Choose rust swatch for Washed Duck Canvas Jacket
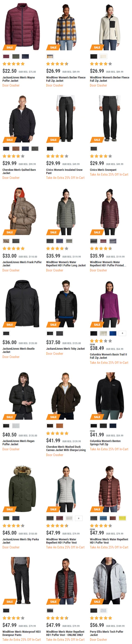 [60, 426]
